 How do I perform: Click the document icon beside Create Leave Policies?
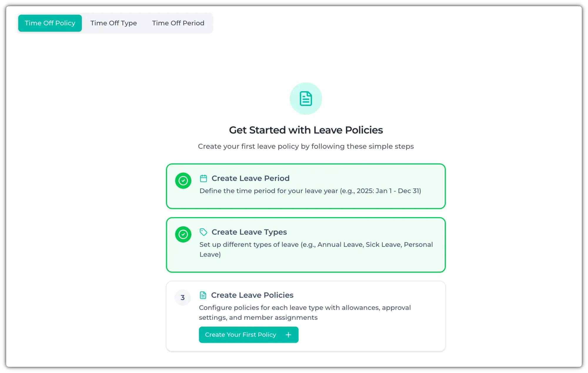[x=203, y=295]
